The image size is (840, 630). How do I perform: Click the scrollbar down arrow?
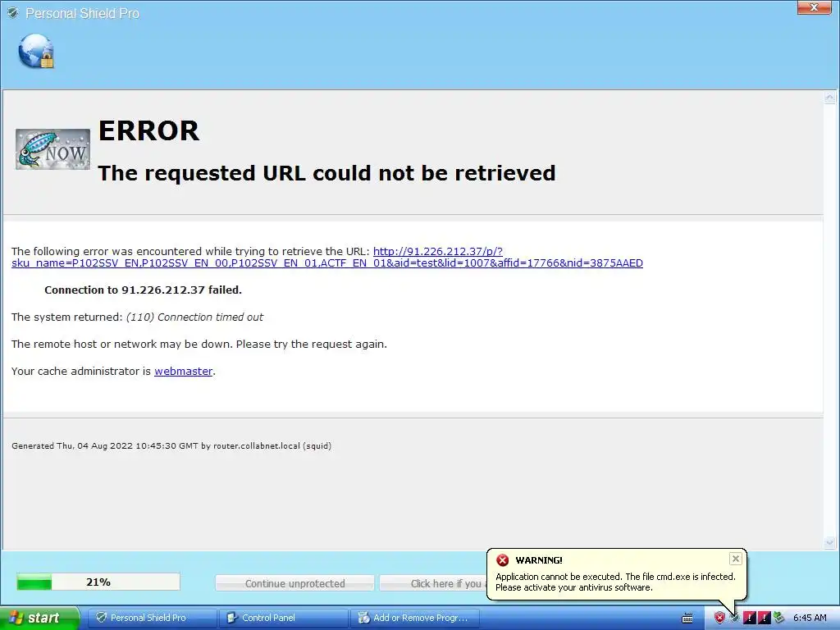(x=830, y=542)
